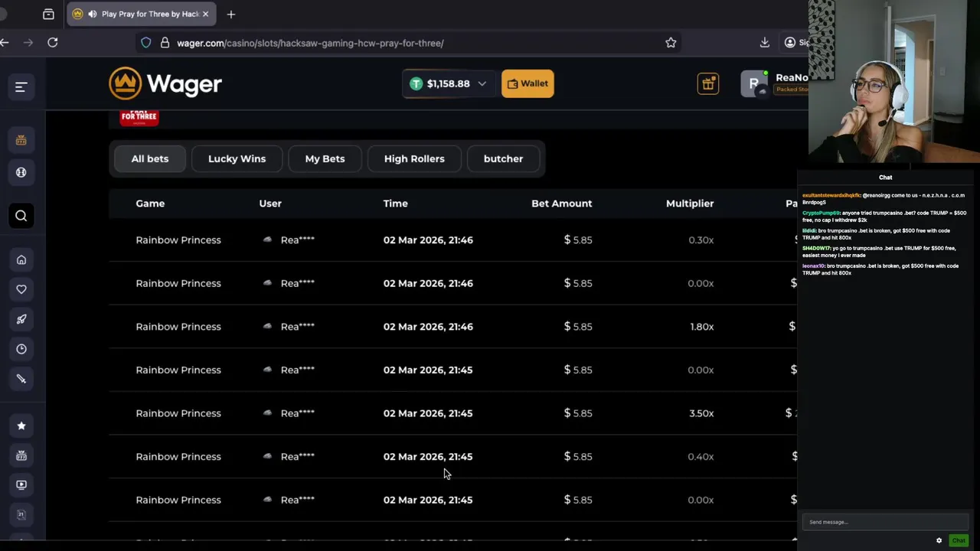Open the star icon in sidebar
The image size is (980, 551).
pos(21,425)
